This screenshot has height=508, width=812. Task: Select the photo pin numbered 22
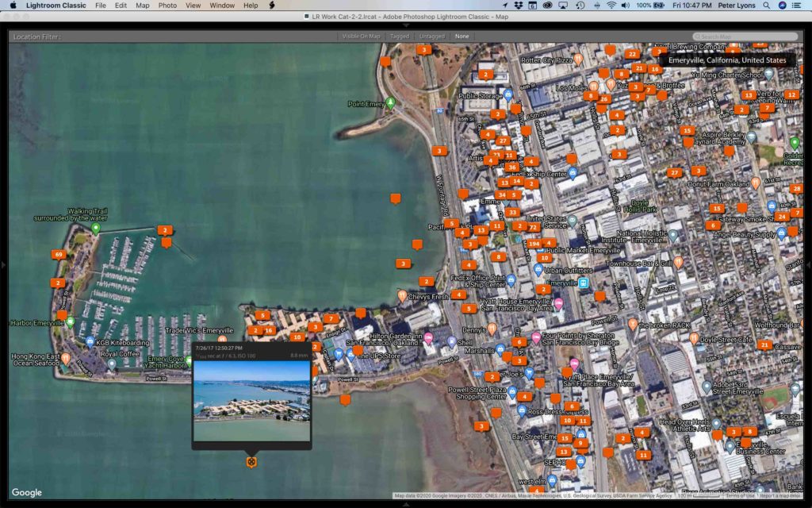click(x=632, y=54)
